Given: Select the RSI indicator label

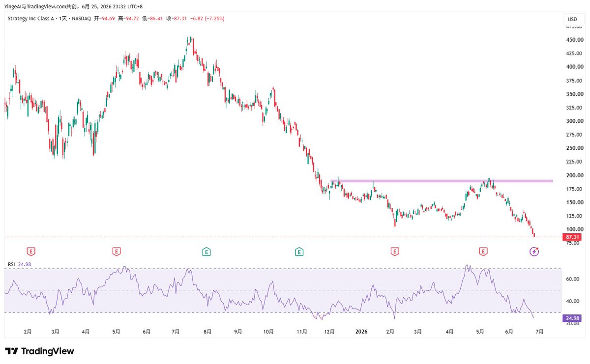Looking at the screenshot, I should pos(11,264).
